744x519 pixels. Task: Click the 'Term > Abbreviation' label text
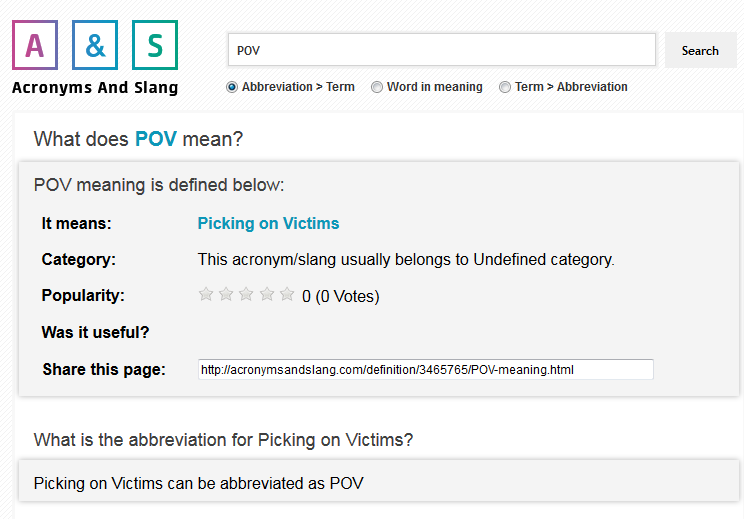pos(571,87)
